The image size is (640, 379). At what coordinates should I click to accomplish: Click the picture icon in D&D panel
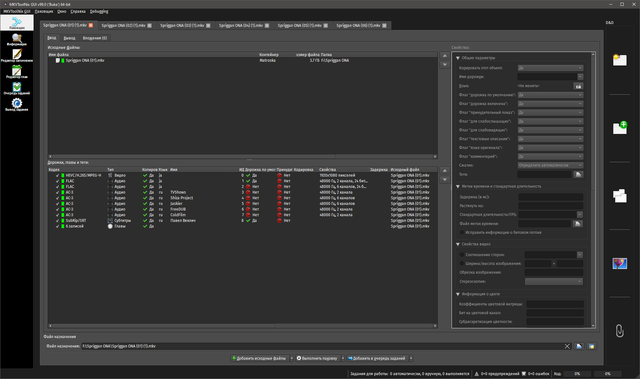(x=620, y=263)
